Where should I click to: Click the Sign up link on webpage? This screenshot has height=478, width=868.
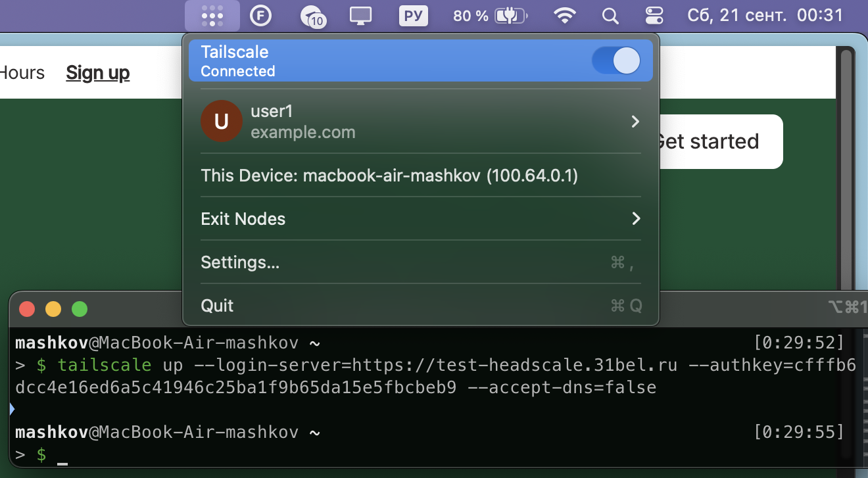(x=98, y=73)
